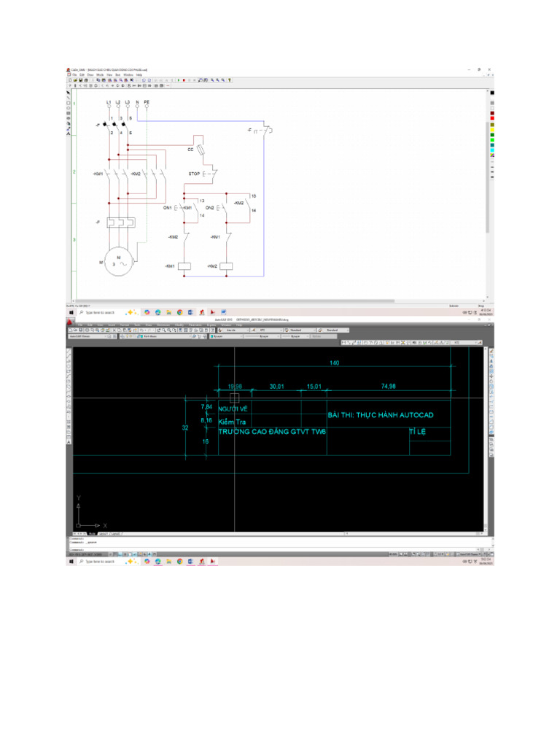
Task: Pick the red color swatch in CADe_SIMU palette
Action: click(492, 118)
